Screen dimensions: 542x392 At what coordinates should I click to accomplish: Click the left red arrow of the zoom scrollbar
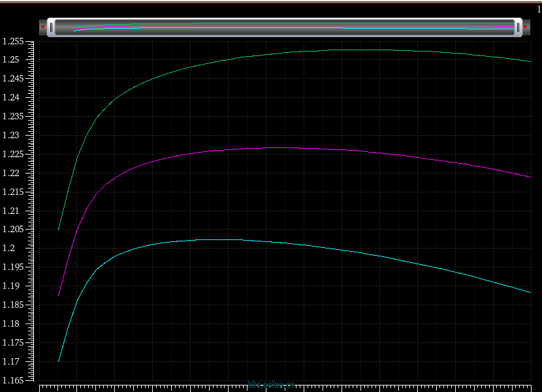(x=42, y=27)
